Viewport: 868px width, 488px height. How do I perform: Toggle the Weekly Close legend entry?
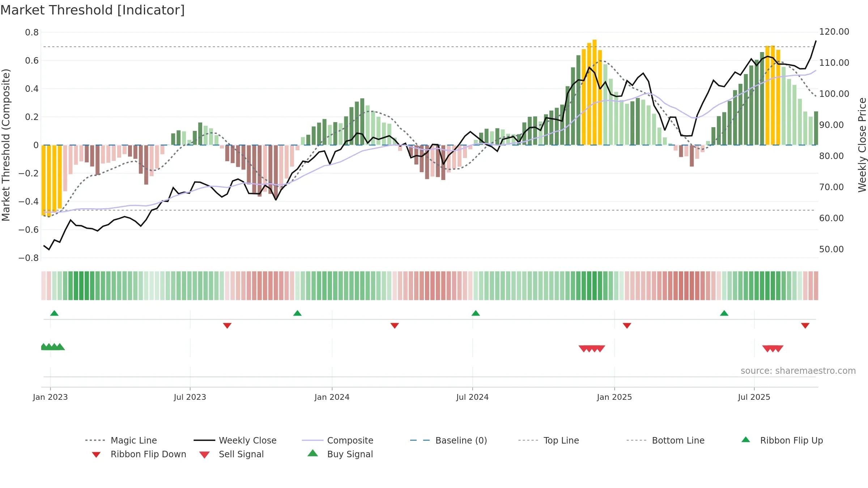pos(235,440)
